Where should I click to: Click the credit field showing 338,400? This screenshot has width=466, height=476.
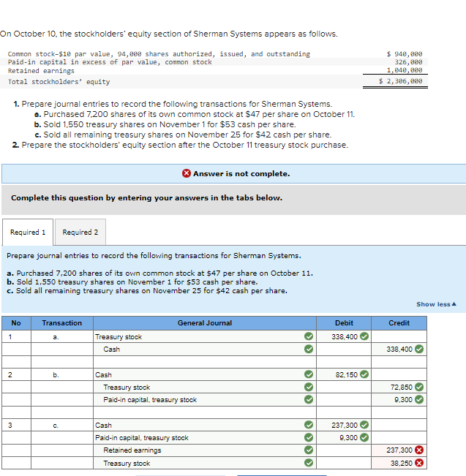pyautogui.click(x=399, y=349)
